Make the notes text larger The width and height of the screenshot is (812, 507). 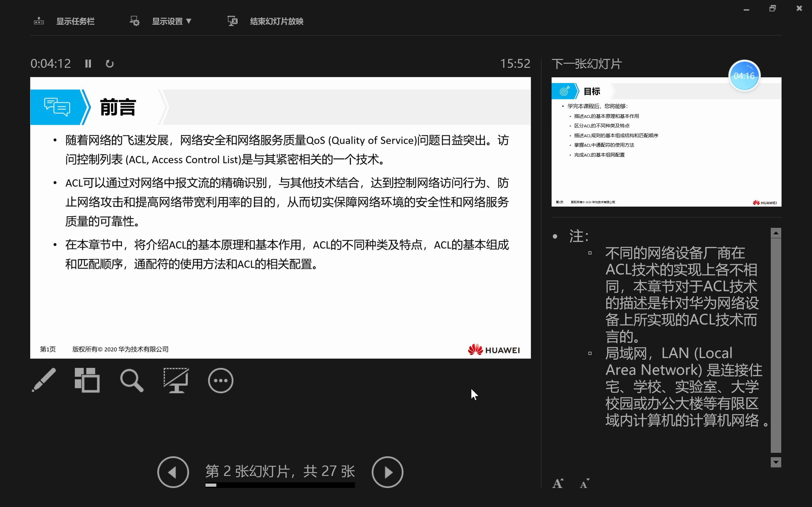[x=558, y=483]
